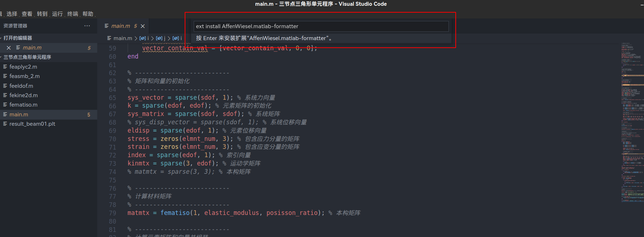This screenshot has height=237, width=644.
Task: Open the 运行 menu
Action: tap(57, 13)
